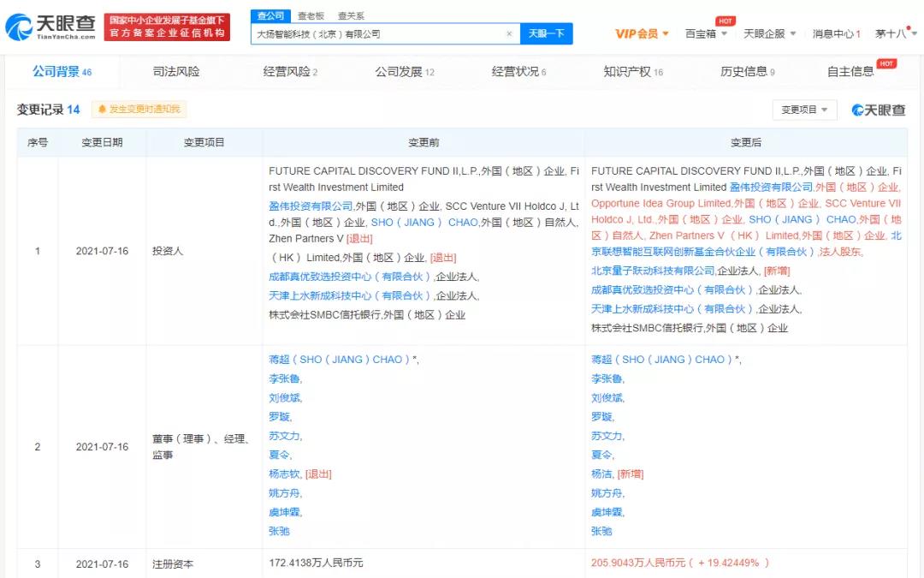Open the VIP会员 dropdown
The height and width of the screenshot is (578, 924).
(642, 34)
